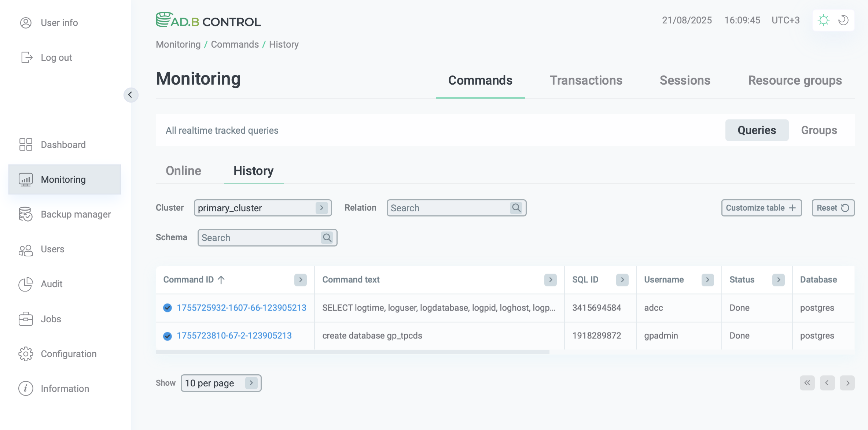Open the Audit section via its icon
Image resolution: width=868 pixels, height=430 pixels.
[25, 284]
